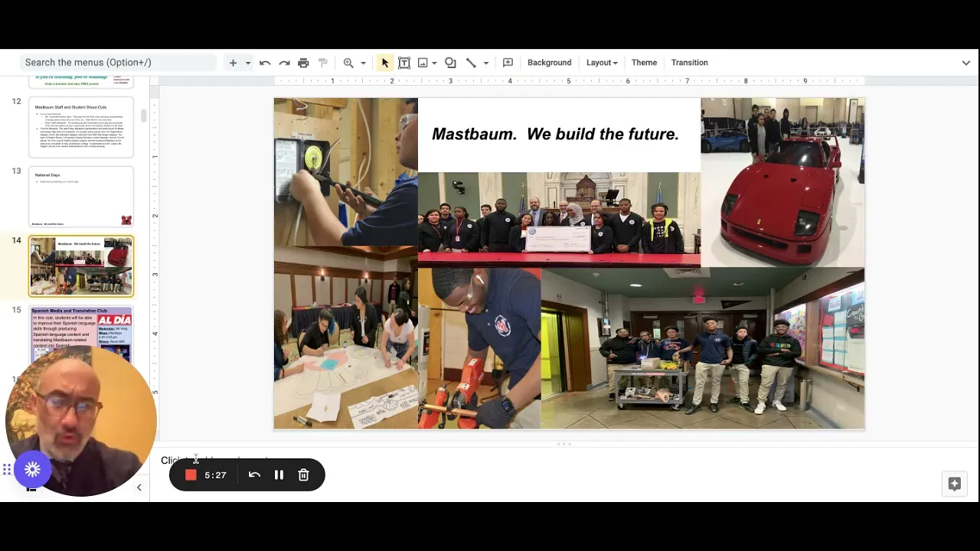Open the Background button

tap(549, 63)
